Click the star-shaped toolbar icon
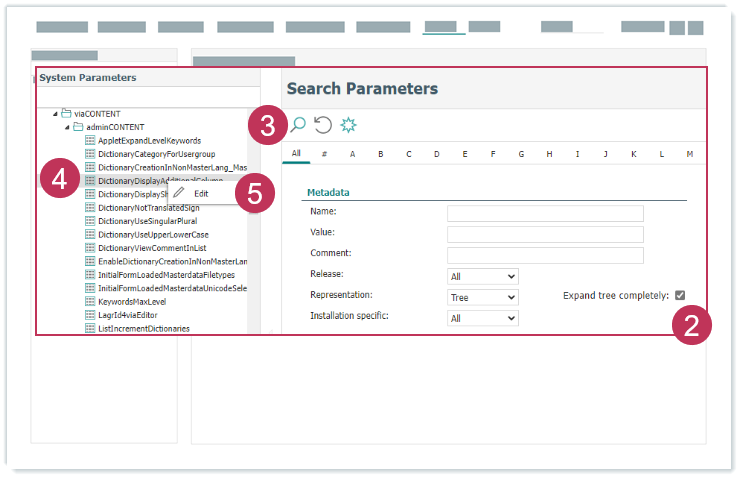The image size is (741, 479). pos(348,125)
